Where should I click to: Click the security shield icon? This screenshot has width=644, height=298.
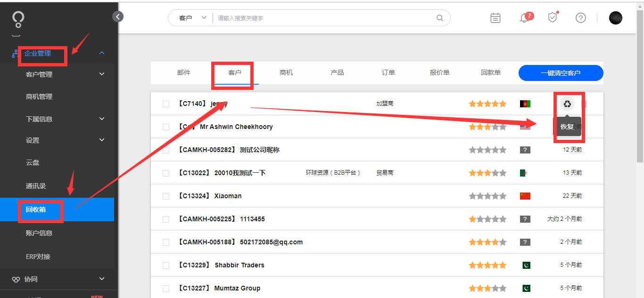552,18
